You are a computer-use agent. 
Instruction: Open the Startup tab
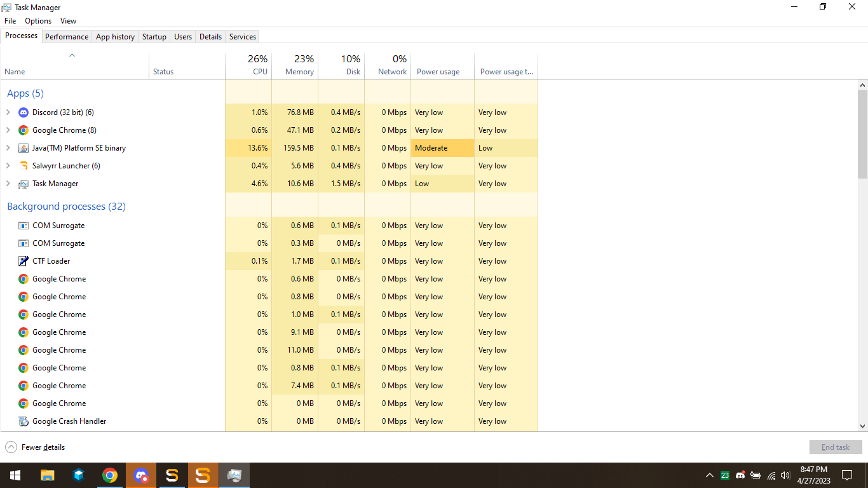click(x=154, y=37)
